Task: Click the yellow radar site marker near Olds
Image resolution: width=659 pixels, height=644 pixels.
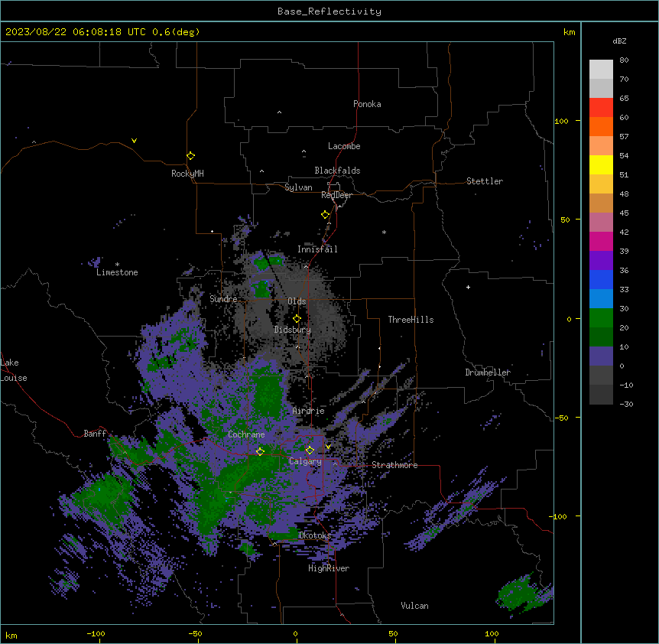Action: click(x=297, y=319)
